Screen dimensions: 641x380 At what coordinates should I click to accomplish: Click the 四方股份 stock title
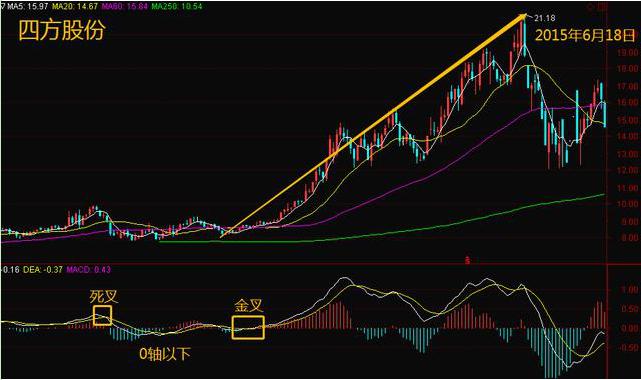62,30
